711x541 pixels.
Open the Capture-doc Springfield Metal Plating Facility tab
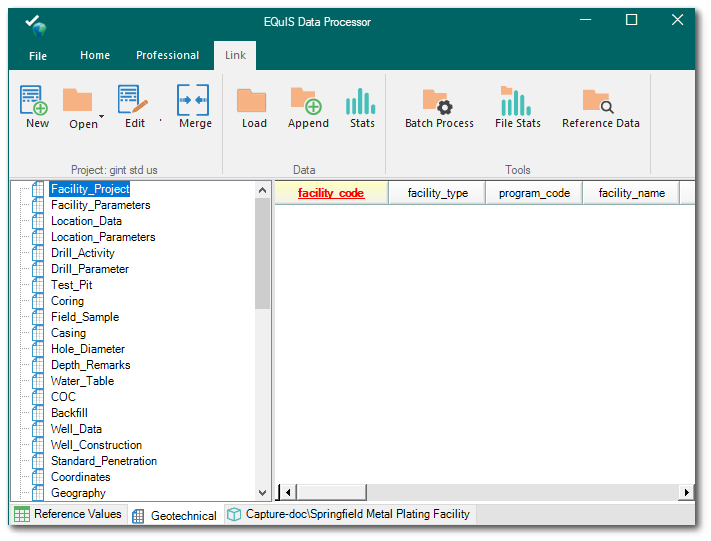[x=349, y=514]
